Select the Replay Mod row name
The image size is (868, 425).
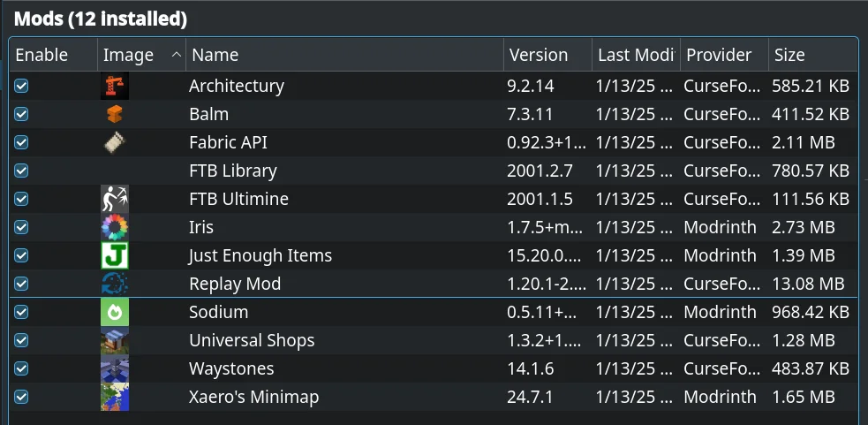(235, 284)
